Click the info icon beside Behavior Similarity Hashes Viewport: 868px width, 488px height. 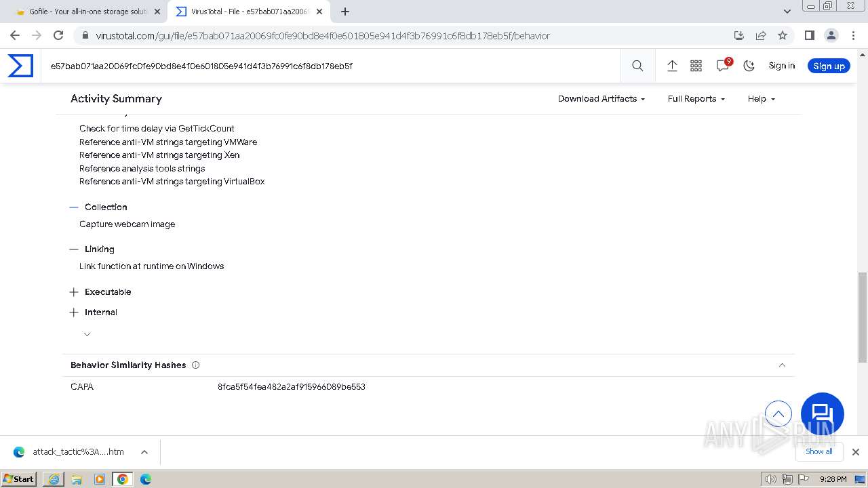[196, 365]
